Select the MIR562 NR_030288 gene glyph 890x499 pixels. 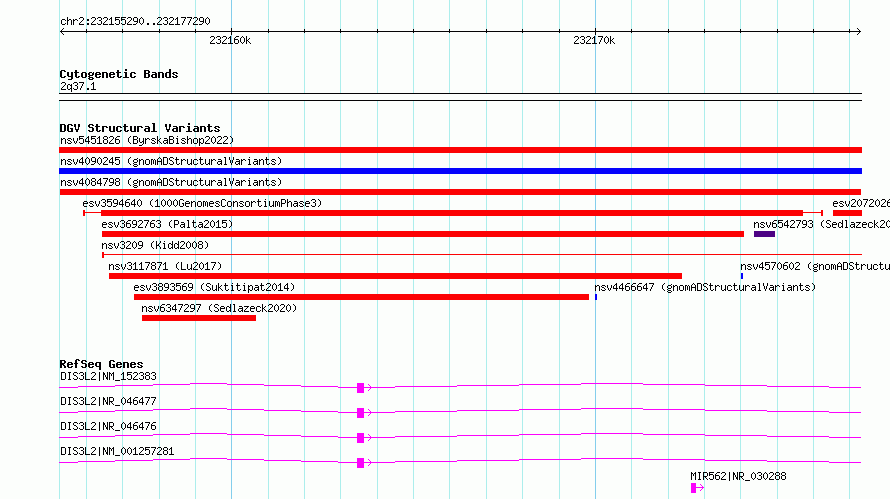697,488
